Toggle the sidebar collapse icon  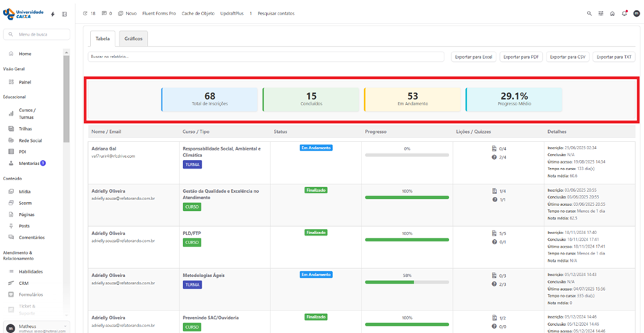(x=64, y=14)
